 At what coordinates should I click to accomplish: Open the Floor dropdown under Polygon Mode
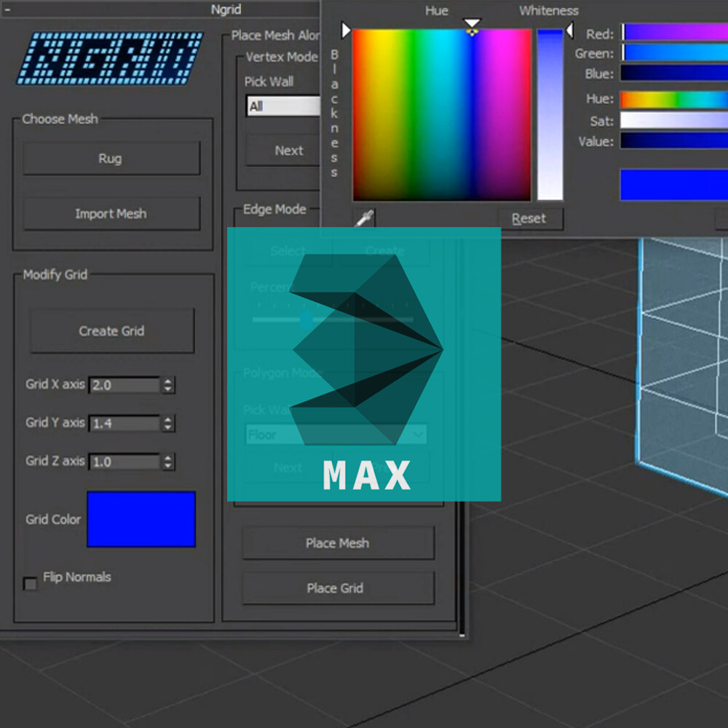click(x=335, y=435)
